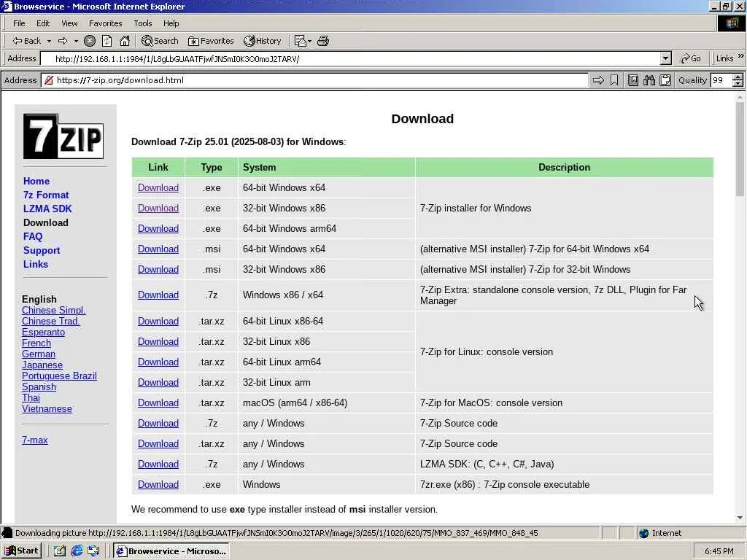Image resolution: width=747 pixels, height=560 pixels.
Task: Download the 7-Zip Extra .7z package
Action: point(158,295)
